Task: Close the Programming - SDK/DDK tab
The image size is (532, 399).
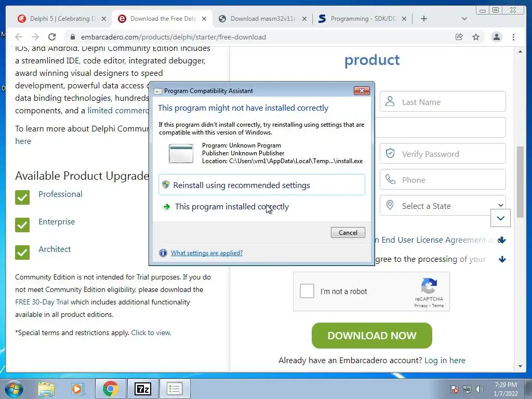Action: coord(404,19)
